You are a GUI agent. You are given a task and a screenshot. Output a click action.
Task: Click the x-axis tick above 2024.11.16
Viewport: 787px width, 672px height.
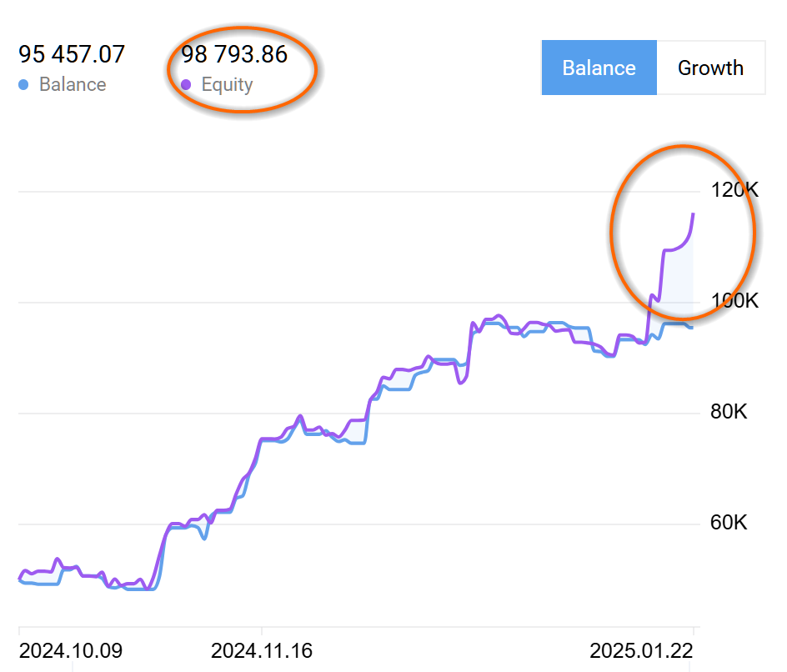(261, 630)
